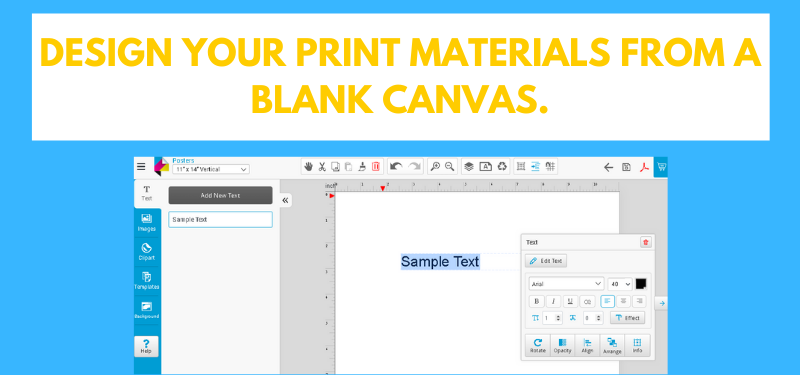Toggle the guidelines grid icon
This screenshot has height=375, width=800.
(x=550, y=166)
